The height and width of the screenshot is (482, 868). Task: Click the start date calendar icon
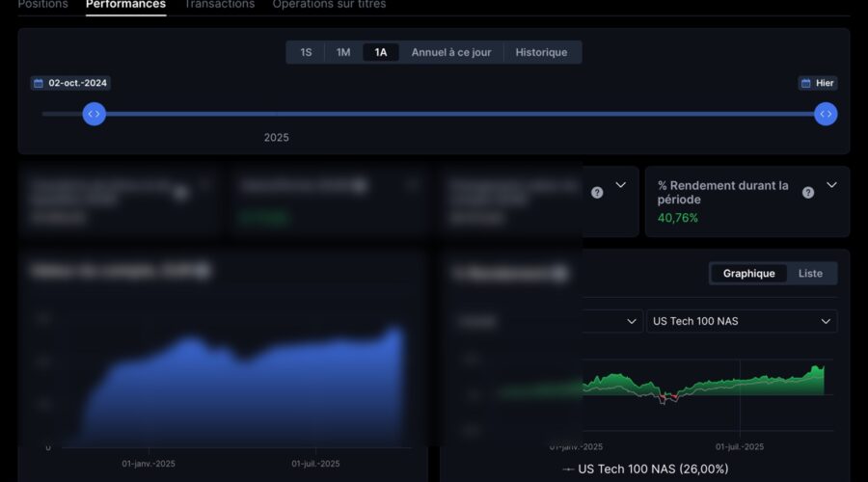39,84
